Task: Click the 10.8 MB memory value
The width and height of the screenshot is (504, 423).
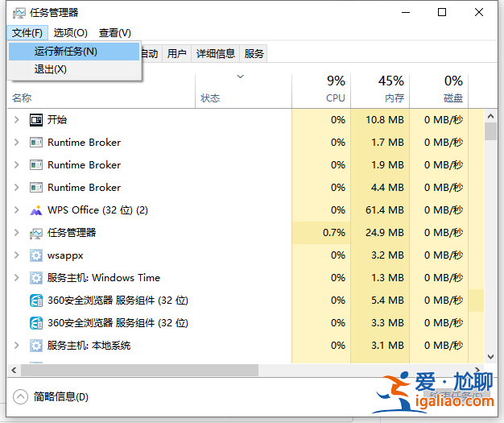Action: 384,120
